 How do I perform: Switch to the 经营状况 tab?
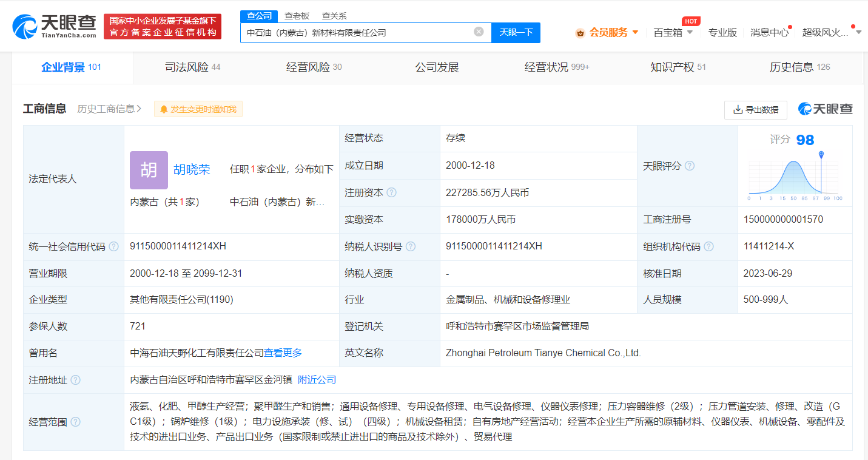point(557,67)
